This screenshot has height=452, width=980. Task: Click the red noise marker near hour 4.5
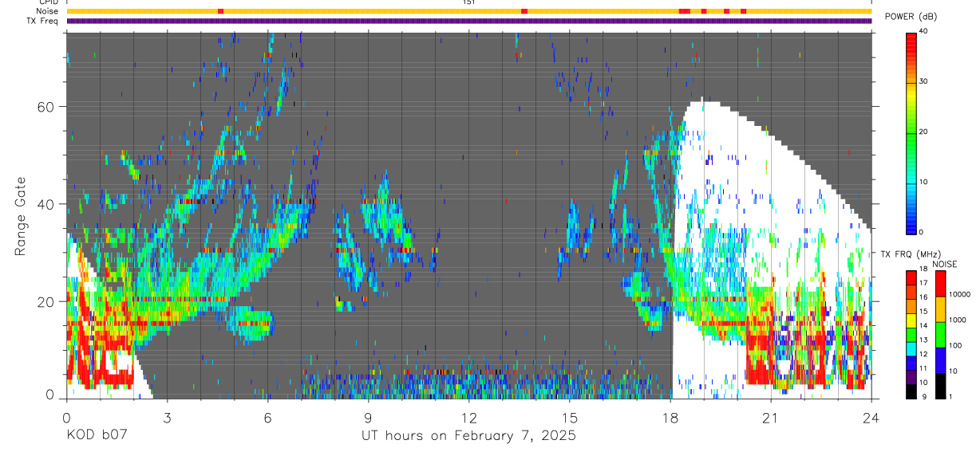point(220,11)
